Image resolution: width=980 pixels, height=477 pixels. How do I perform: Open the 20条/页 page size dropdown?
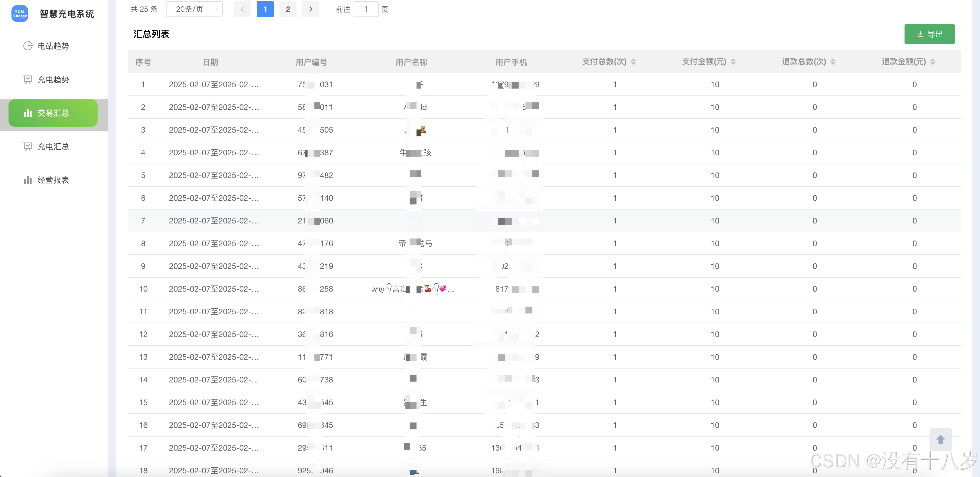[194, 9]
